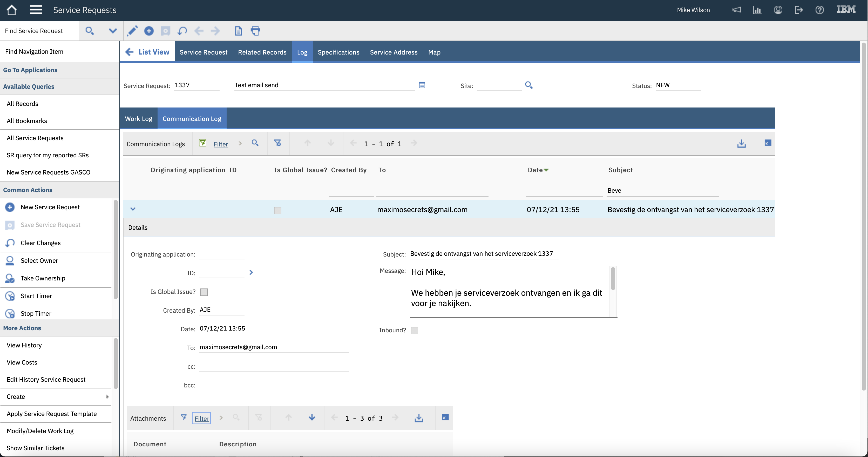The height and width of the screenshot is (457, 868).
Task: Click Take Ownership action
Action: pyautogui.click(x=43, y=278)
